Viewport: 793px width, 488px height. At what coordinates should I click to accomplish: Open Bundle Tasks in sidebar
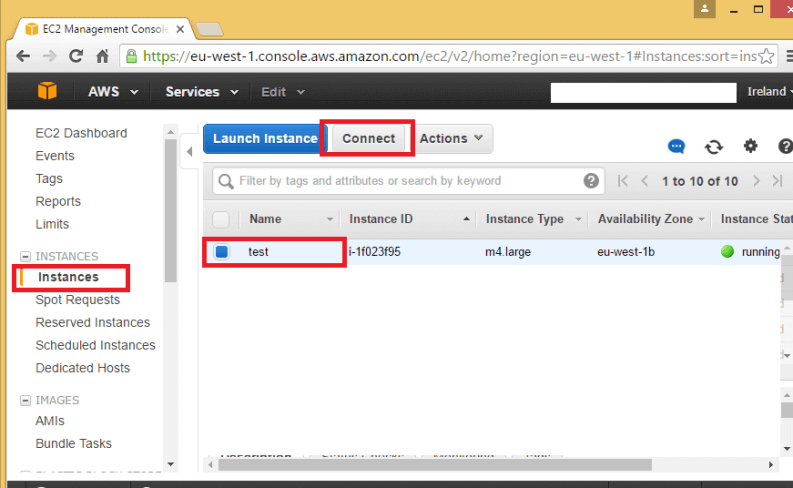click(73, 444)
